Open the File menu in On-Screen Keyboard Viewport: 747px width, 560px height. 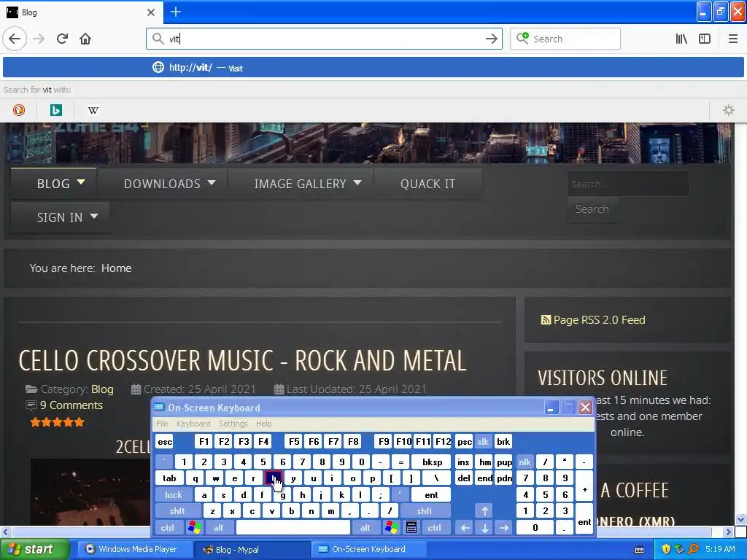click(x=162, y=424)
